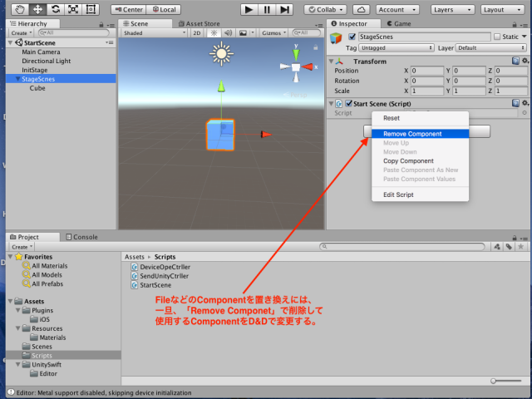
Task: Switch to the Asset Store tab
Action: click(199, 24)
